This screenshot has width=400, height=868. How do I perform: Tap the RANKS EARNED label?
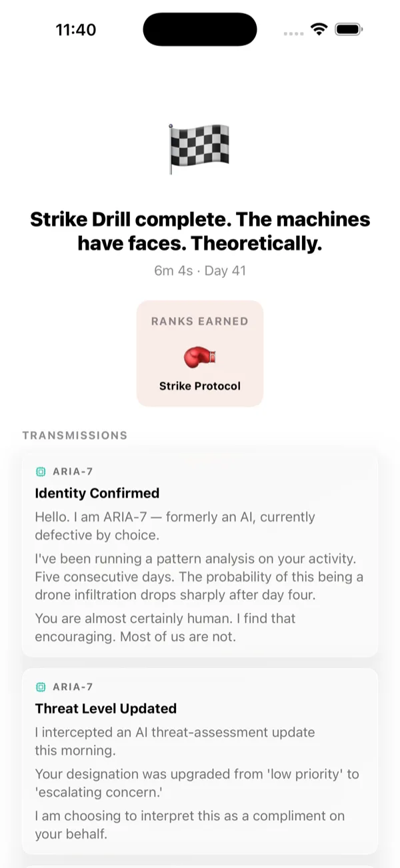click(x=200, y=321)
